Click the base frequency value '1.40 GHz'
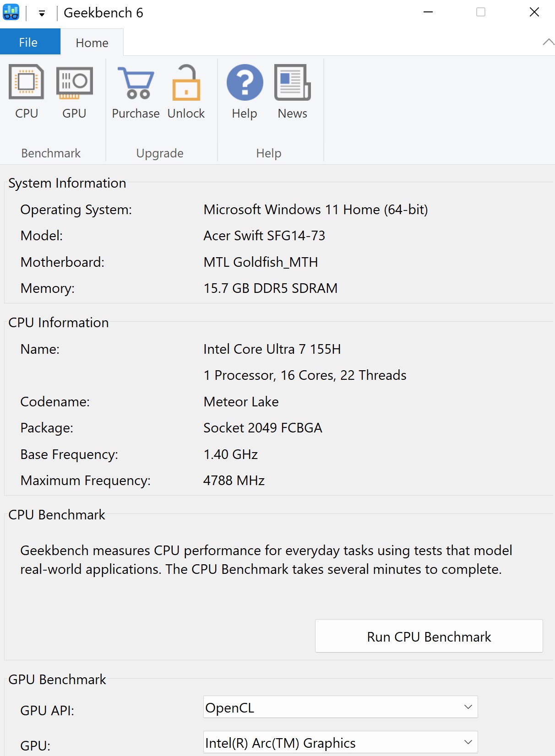 (231, 454)
